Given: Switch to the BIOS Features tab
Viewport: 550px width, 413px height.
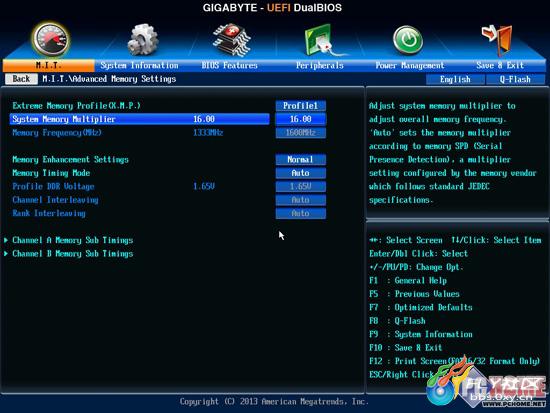Looking at the screenshot, I should click(229, 66).
